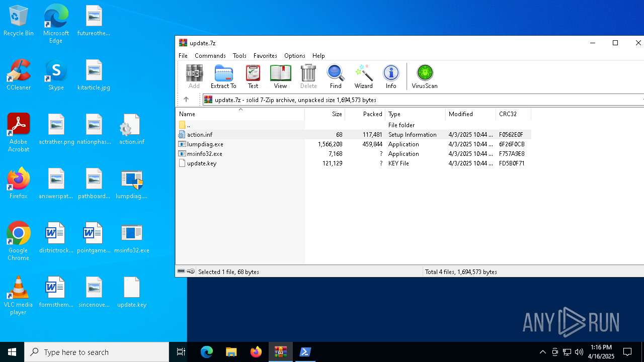Show archive Info

coord(391,76)
